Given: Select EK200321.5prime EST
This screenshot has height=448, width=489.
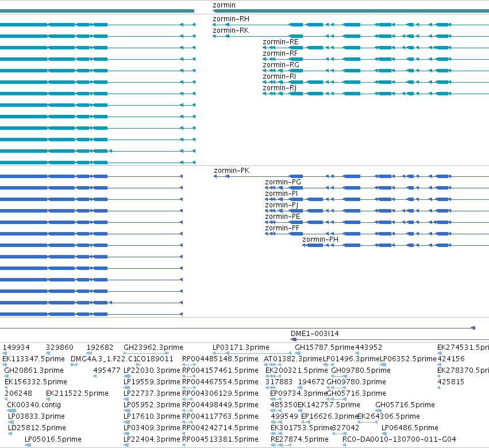Looking at the screenshot, I should (x=297, y=370).
